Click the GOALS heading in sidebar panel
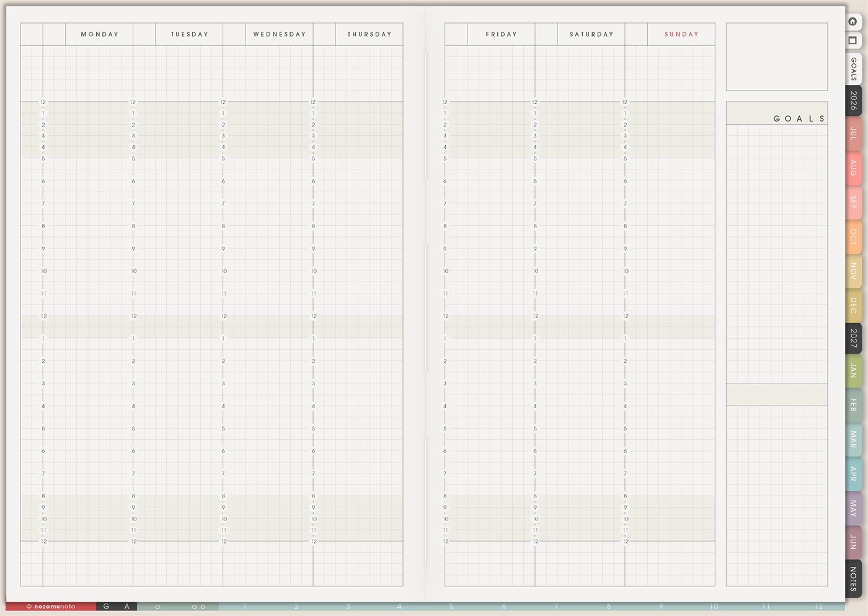 (799, 118)
